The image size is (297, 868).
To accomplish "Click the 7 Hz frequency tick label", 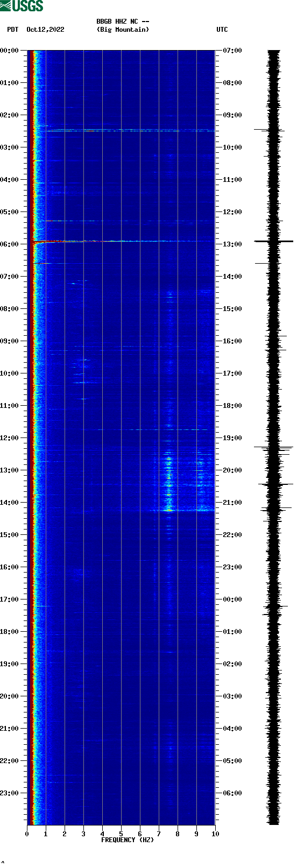I will click(159, 834).
